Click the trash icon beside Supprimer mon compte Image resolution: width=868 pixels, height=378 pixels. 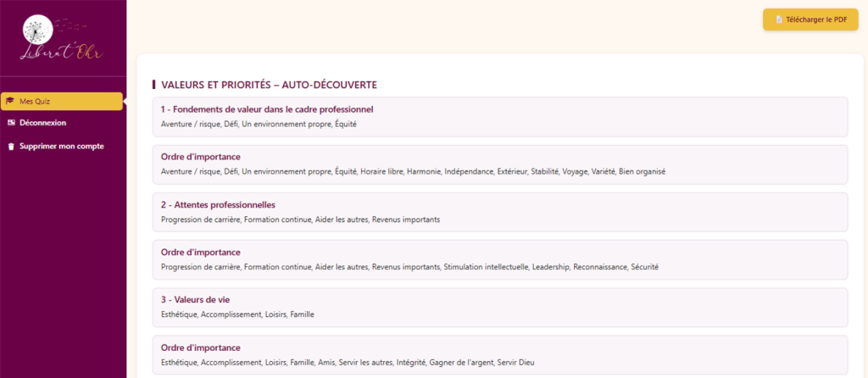click(10, 147)
